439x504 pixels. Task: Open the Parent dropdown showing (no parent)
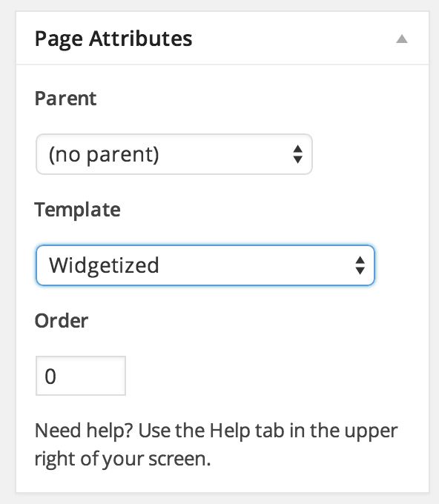(x=174, y=154)
